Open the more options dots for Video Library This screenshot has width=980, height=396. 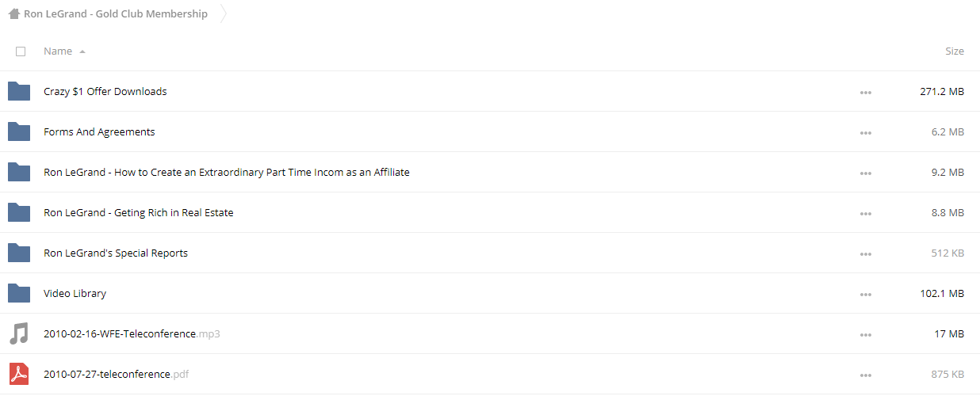pos(865,295)
